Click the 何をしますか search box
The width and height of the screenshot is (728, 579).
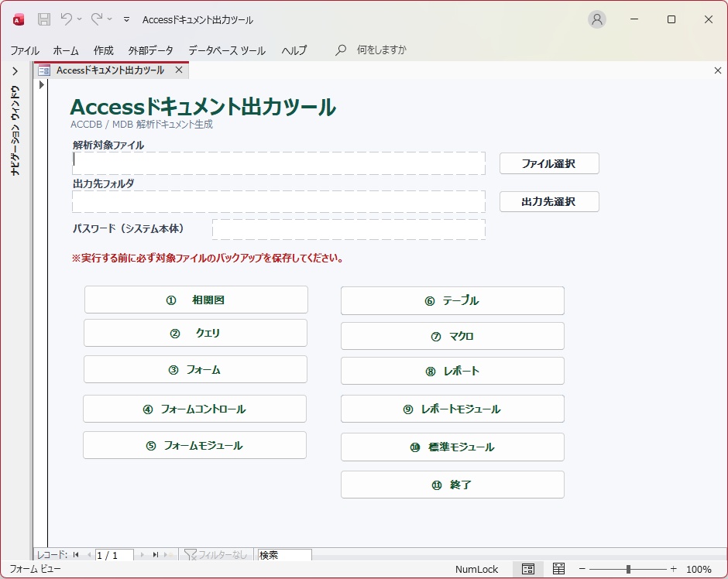(381, 50)
